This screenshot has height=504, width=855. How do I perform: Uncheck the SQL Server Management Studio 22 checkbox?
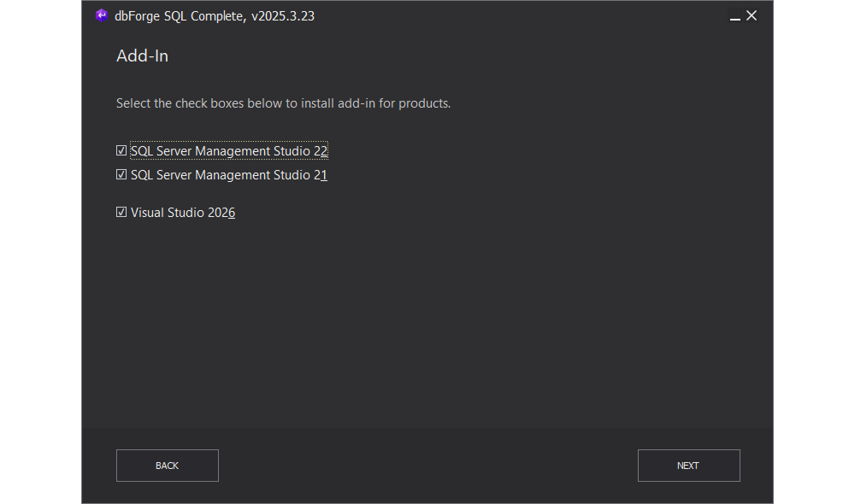pyautogui.click(x=121, y=151)
